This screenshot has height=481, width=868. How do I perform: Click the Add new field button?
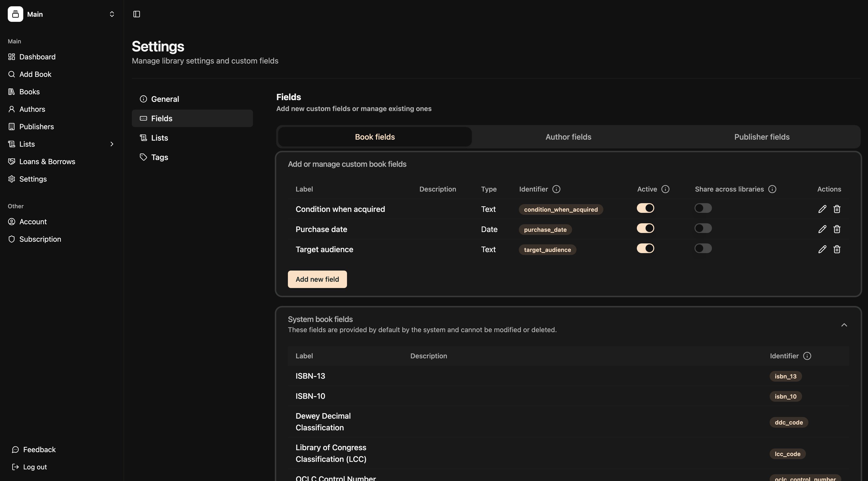coord(317,279)
